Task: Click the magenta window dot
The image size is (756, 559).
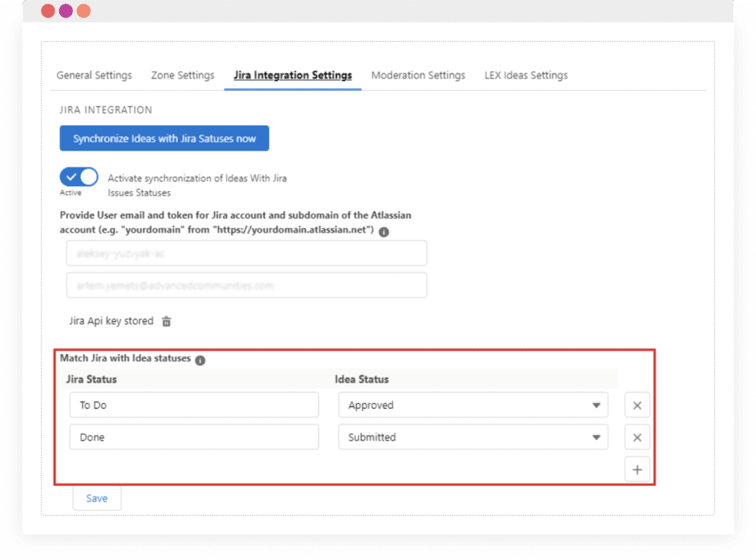Action: 66,10
